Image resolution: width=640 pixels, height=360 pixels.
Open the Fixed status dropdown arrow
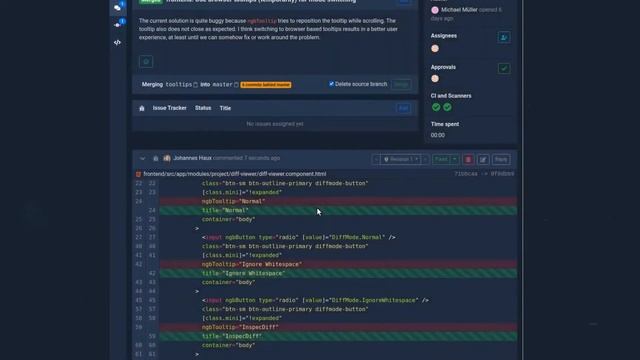[x=454, y=160]
